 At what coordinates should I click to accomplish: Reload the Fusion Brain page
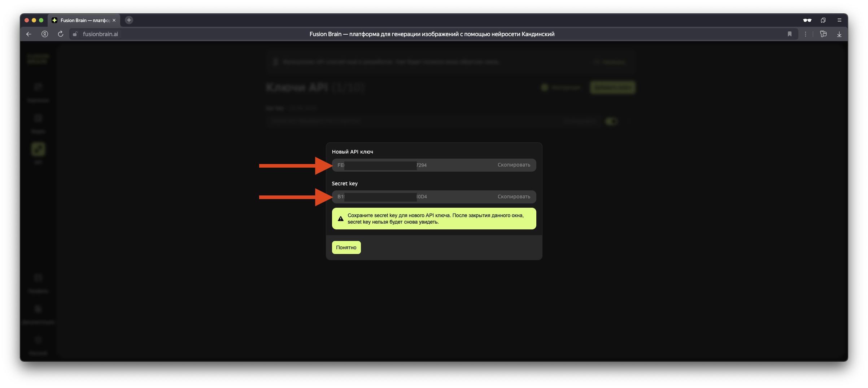61,34
